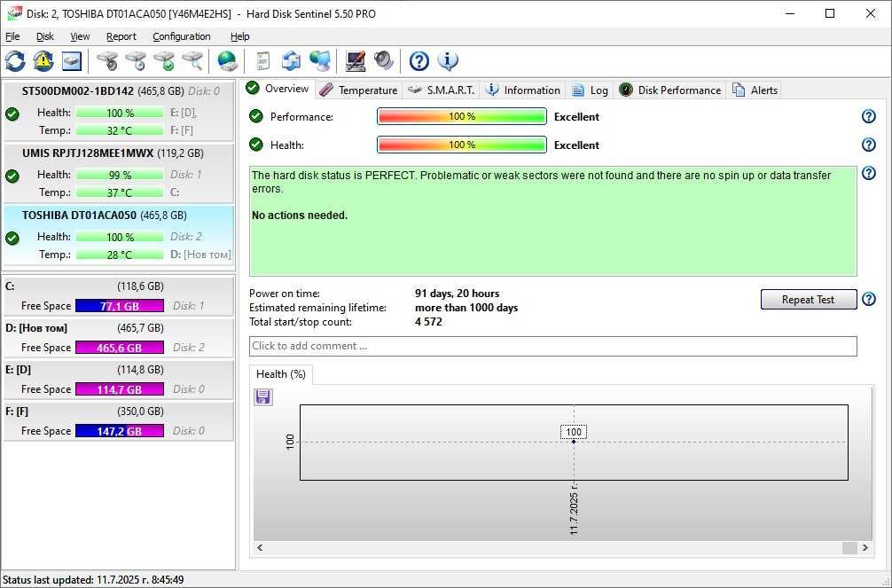Click the graph scrollbar right arrow
The image size is (892, 588).
(865, 547)
